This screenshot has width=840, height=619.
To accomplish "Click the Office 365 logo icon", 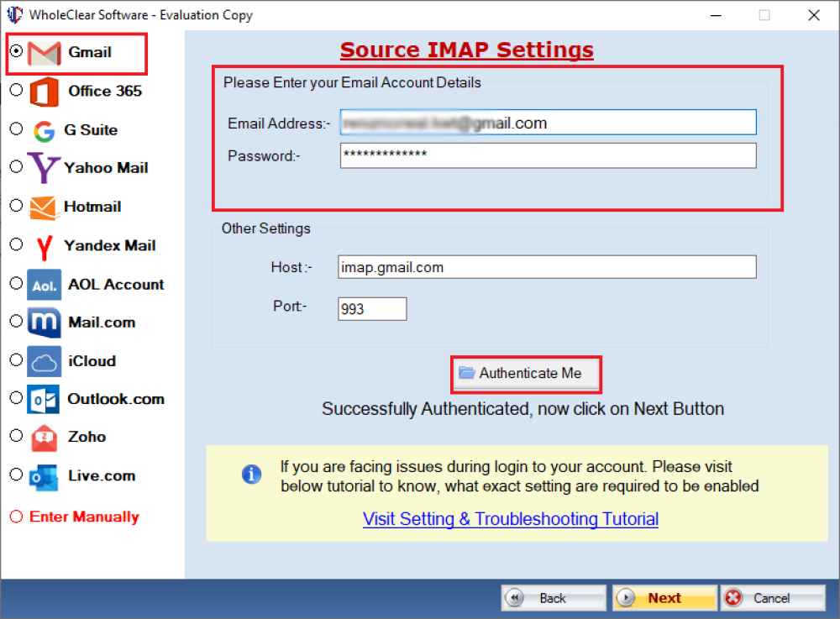I will [44, 91].
